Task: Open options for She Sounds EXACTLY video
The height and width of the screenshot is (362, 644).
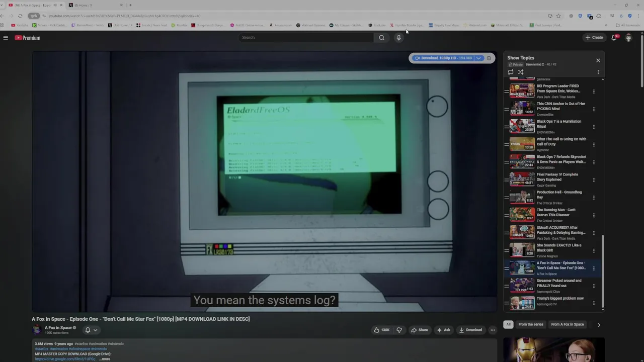Action: [x=594, y=250]
